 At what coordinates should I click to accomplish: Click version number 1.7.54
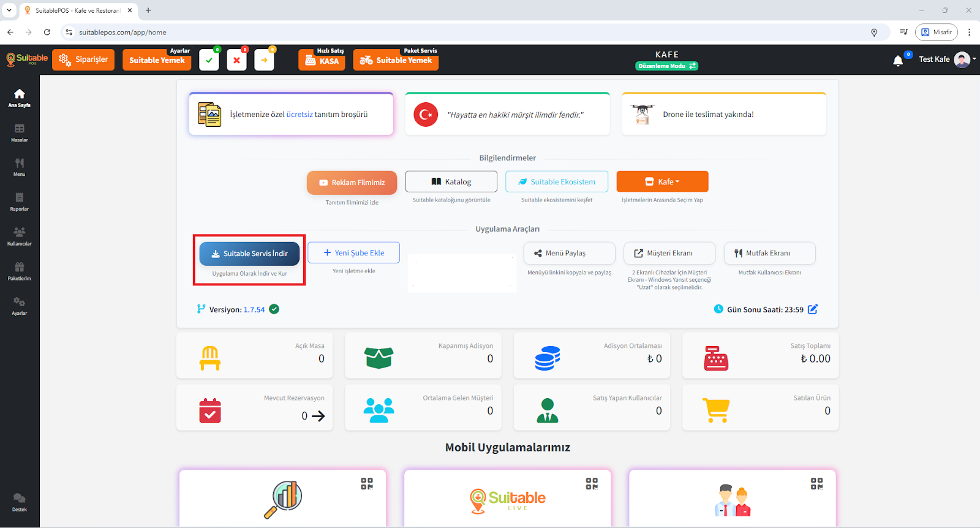[x=254, y=310]
